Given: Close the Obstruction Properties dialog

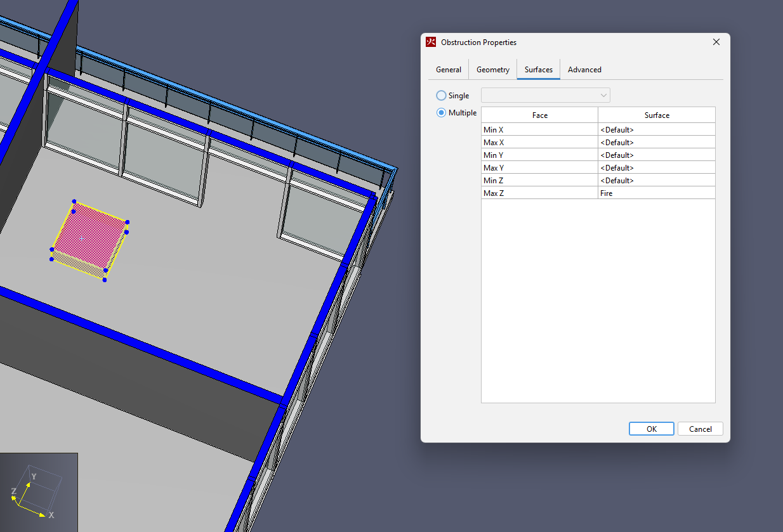Looking at the screenshot, I should pos(716,42).
